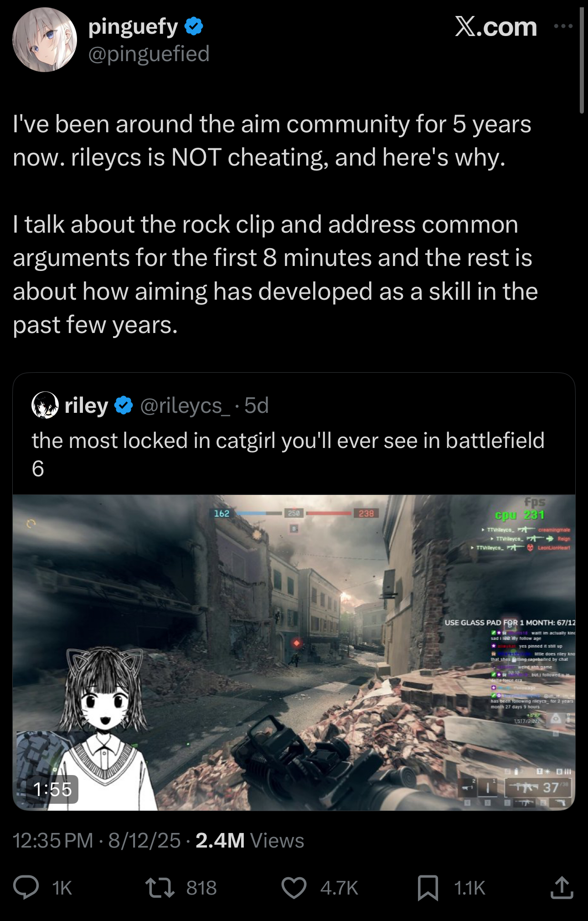Open the three-dot more options menu
The width and height of the screenshot is (588, 921).
(563, 26)
